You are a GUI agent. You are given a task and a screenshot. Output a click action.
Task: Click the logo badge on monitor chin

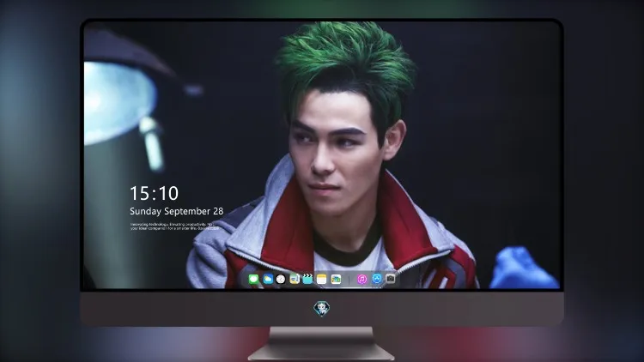(322, 309)
